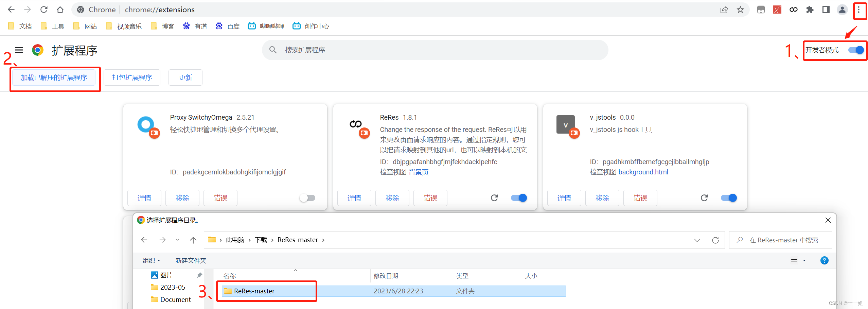Screen dimensions: 868x309
Task: Expand the recent locations dropdown in the dialog
Action: click(x=177, y=240)
